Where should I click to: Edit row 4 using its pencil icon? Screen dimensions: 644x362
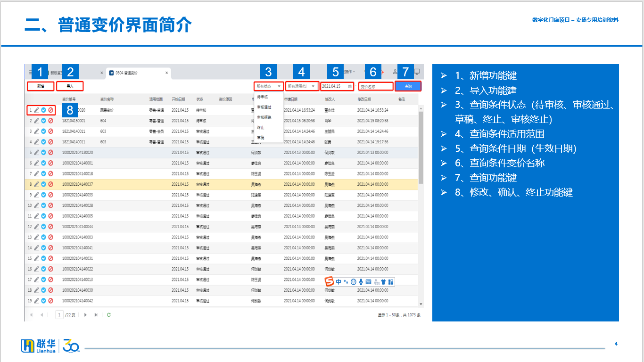[x=36, y=142]
